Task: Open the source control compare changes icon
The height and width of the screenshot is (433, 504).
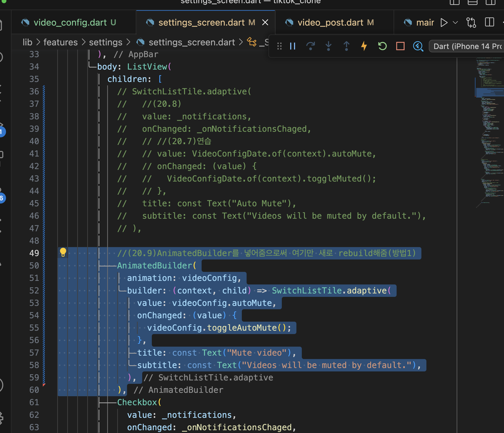Action: click(x=471, y=23)
